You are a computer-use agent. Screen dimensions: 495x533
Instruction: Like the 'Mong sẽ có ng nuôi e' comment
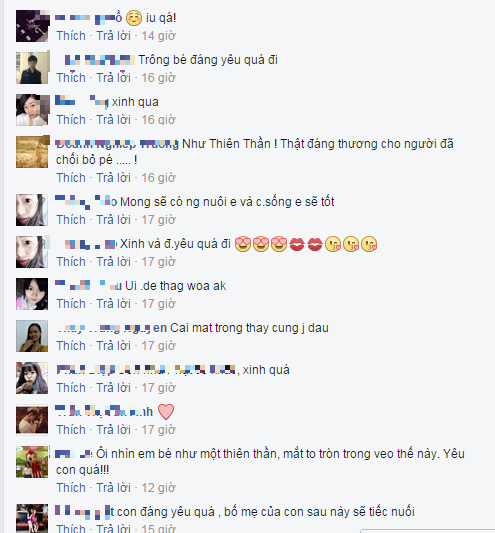click(71, 220)
